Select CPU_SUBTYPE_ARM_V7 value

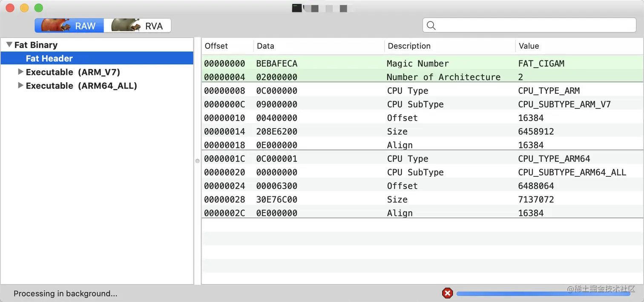564,104
